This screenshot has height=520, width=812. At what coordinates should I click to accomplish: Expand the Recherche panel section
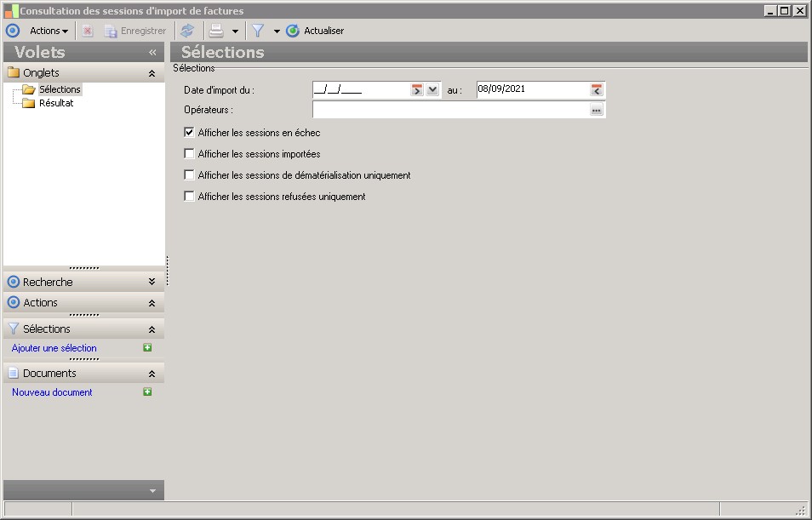pyautogui.click(x=152, y=282)
